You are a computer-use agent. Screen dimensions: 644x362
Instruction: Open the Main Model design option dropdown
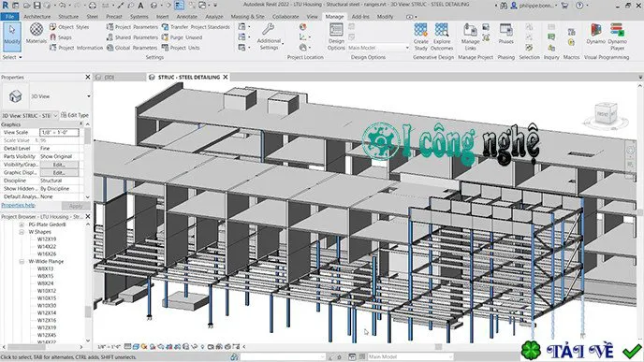point(378,48)
